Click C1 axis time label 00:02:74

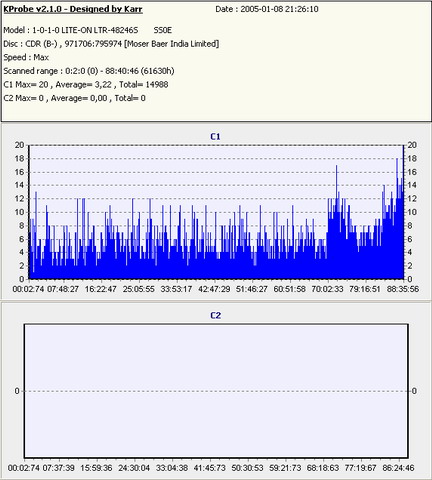pyautogui.click(x=28, y=289)
